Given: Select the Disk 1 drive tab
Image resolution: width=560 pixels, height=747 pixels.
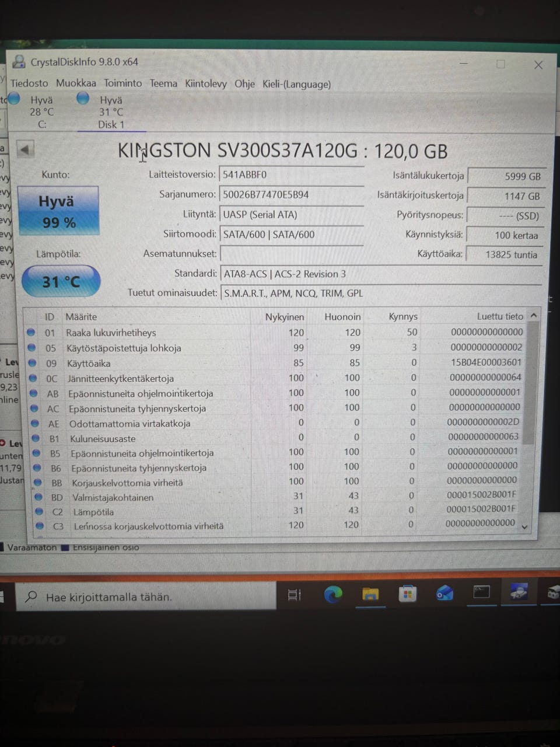Looking at the screenshot, I should (x=111, y=112).
